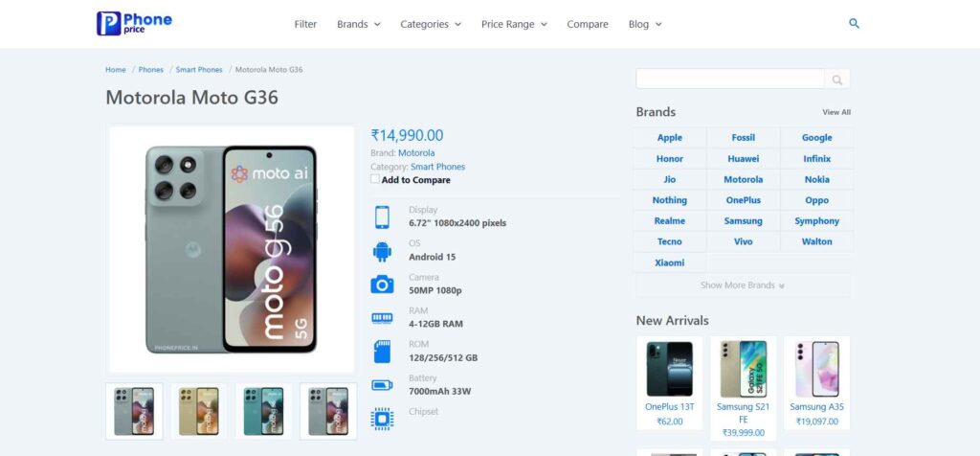
Task: Open the Compare menu item
Action: click(x=588, y=24)
